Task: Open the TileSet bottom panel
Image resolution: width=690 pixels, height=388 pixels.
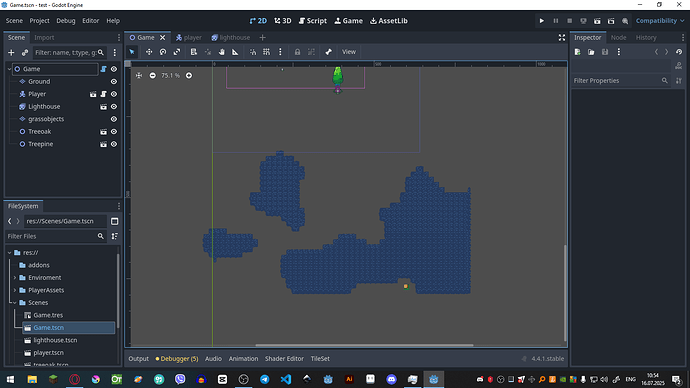Action: [320, 359]
